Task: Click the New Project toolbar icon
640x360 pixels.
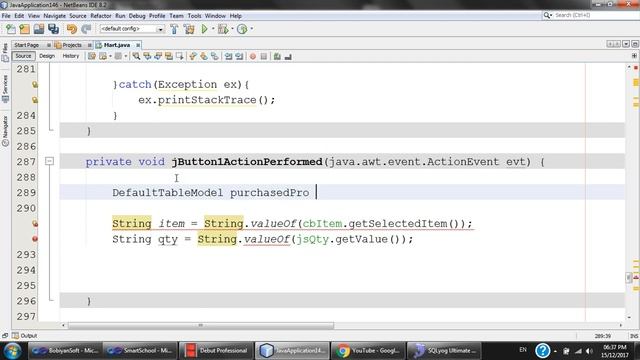Action: click(x=24, y=29)
